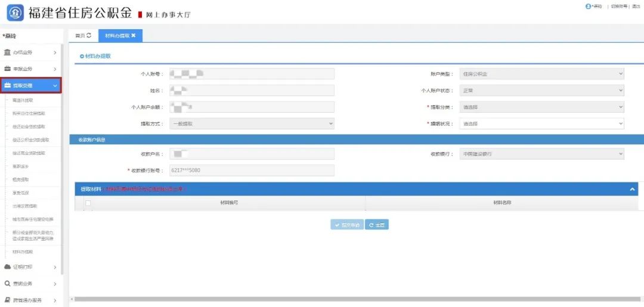Select 偿还商业贷款提取 in the sidebar
The width and height of the screenshot is (644, 307).
[x=29, y=153]
